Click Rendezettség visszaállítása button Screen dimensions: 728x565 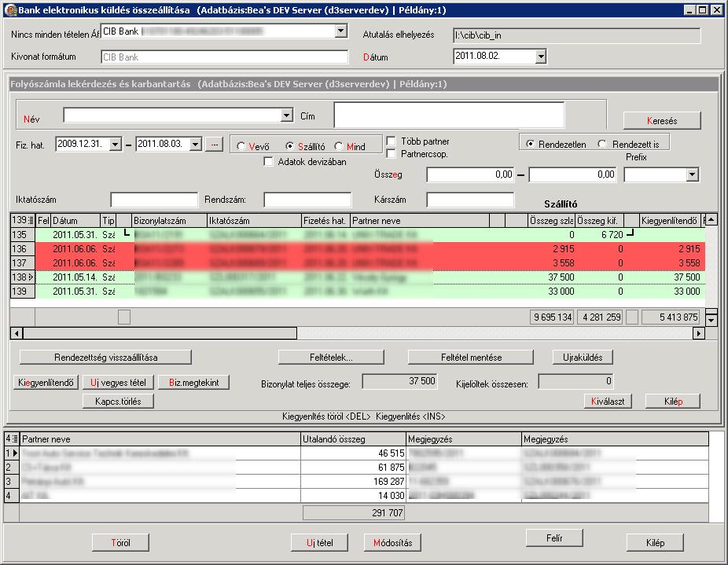pos(105,357)
